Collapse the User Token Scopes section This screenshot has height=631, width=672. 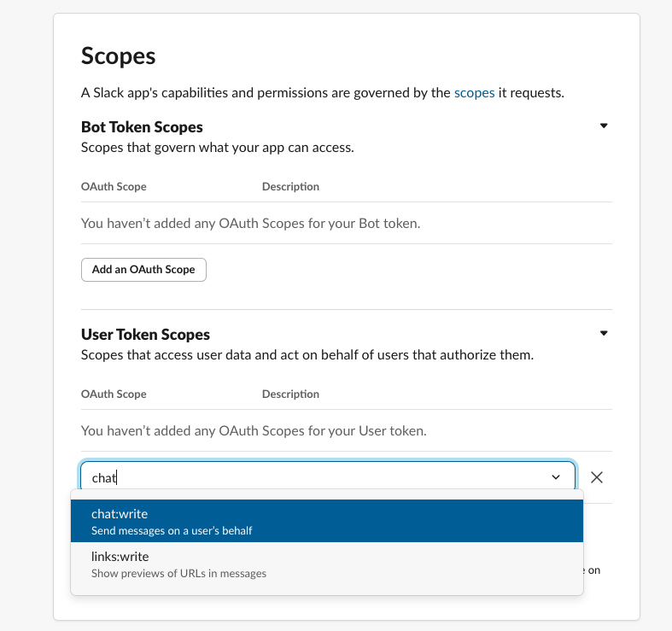click(x=604, y=334)
